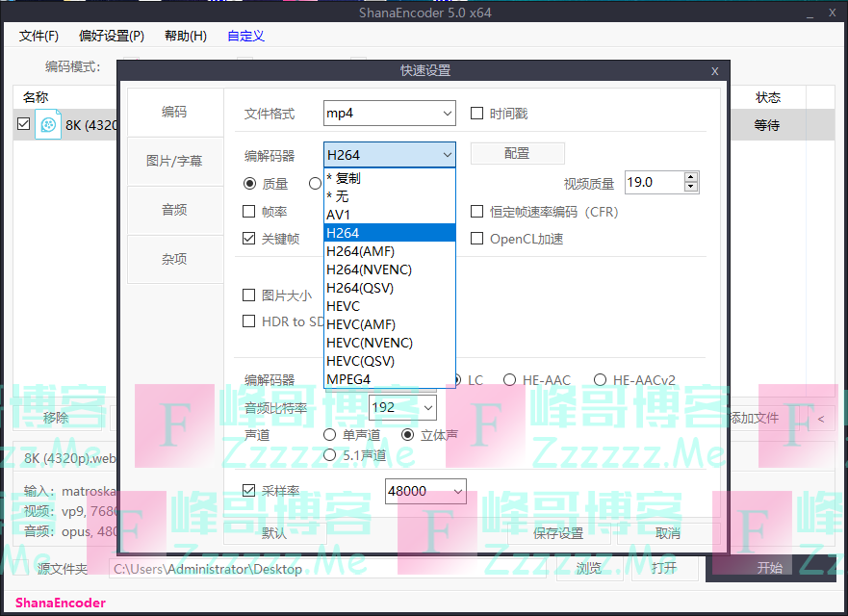This screenshot has height=616, width=848.
Task: Select the 单声道 radio button
Action: tap(331, 435)
